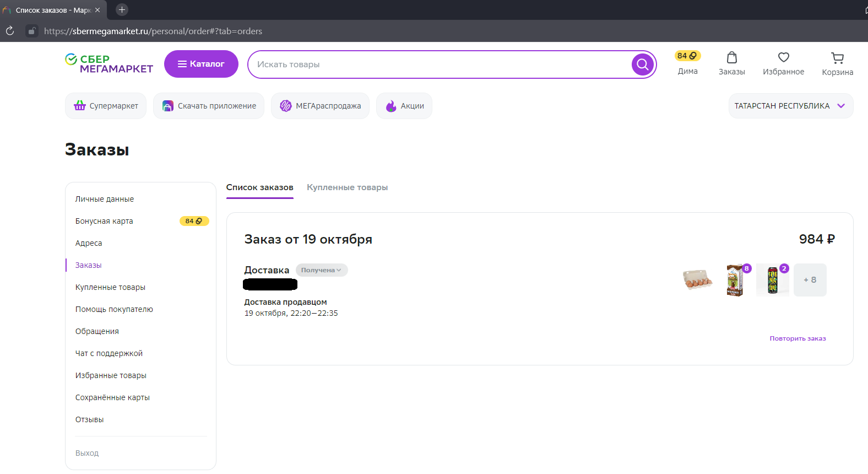Screen dimensions: 868x474
Task: Open Сохранённые карты in sidebar
Action: click(x=112, y=397)
